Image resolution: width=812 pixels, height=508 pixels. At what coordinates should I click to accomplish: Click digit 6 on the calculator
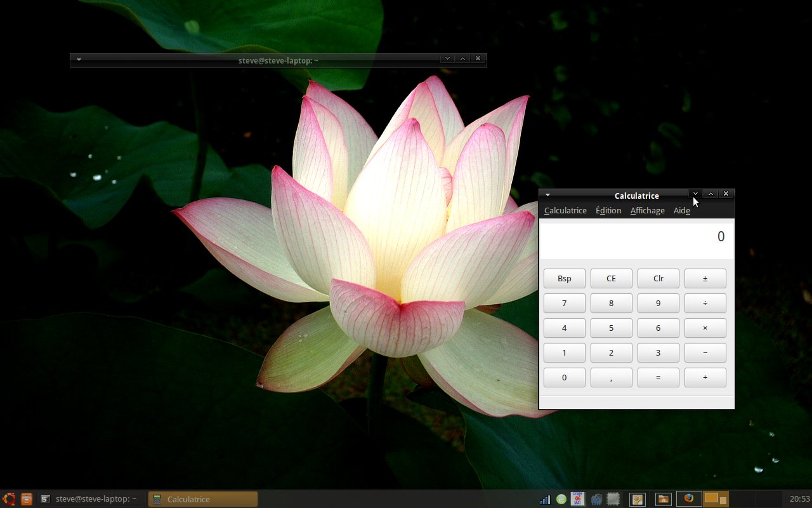(x=658, y=328)
